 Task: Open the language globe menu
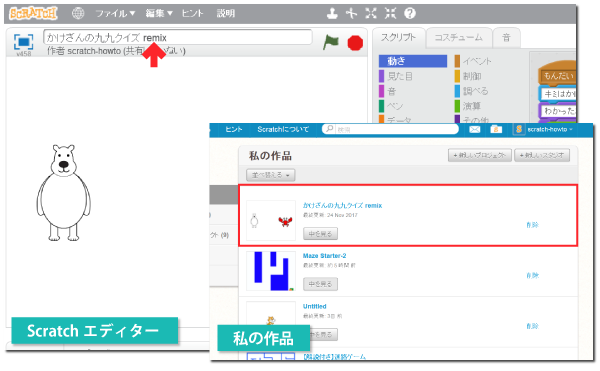coord(78,13)
